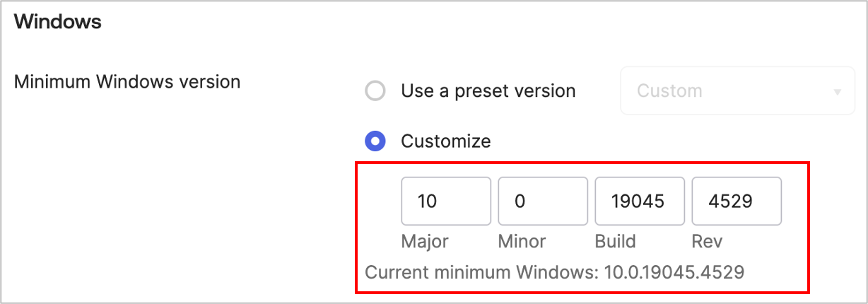Click the 10.0.19045.4529 version string

coord(674,272)
